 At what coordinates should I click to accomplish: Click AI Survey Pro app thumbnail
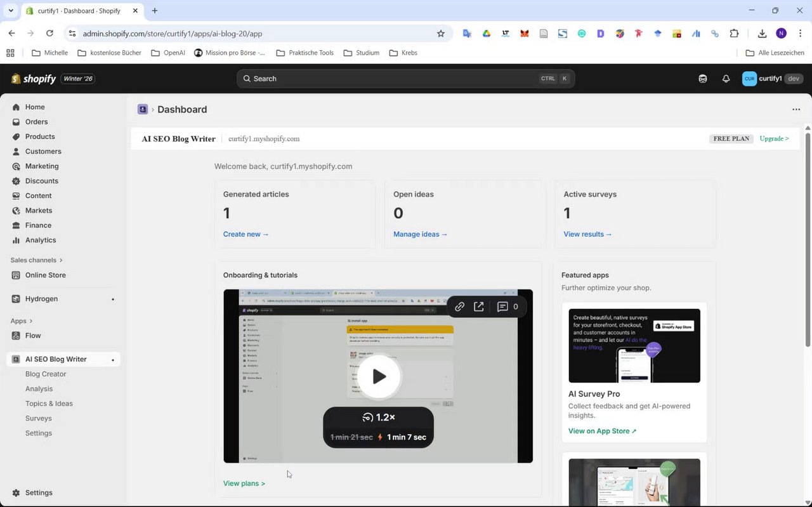click(634, 346)
